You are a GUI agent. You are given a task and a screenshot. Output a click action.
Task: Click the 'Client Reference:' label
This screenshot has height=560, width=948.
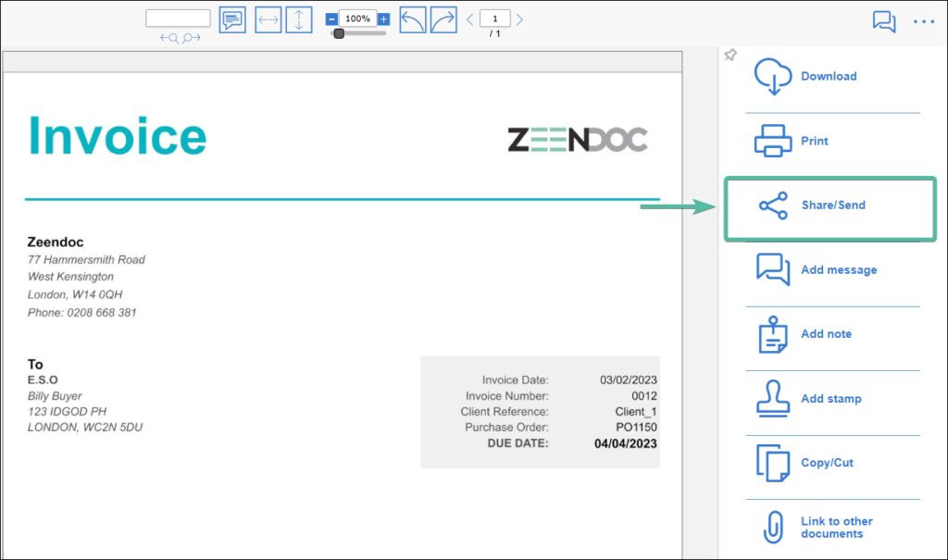click(505, 412)
